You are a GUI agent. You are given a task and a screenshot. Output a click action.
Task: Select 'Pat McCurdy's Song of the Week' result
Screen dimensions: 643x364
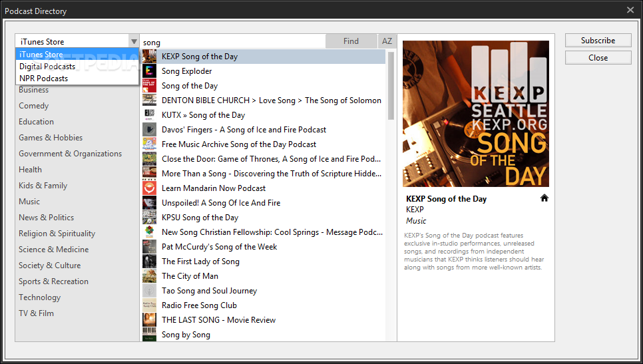219,247
